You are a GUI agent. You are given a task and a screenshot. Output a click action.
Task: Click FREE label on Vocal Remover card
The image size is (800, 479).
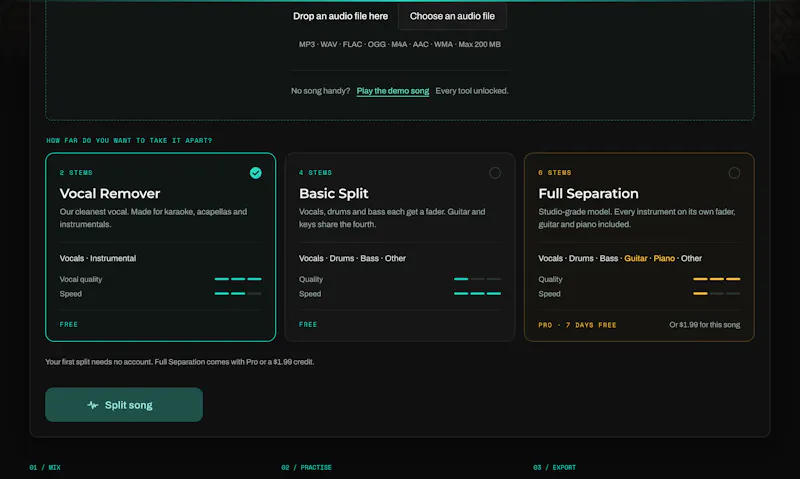point(68,324)
